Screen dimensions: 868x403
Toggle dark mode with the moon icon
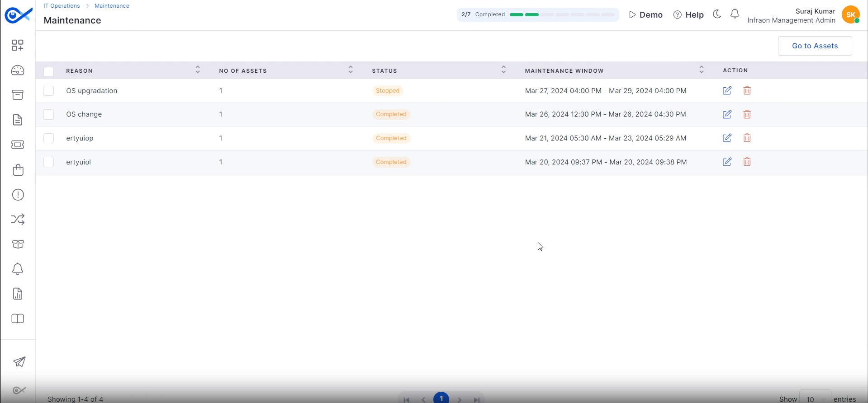716,14
